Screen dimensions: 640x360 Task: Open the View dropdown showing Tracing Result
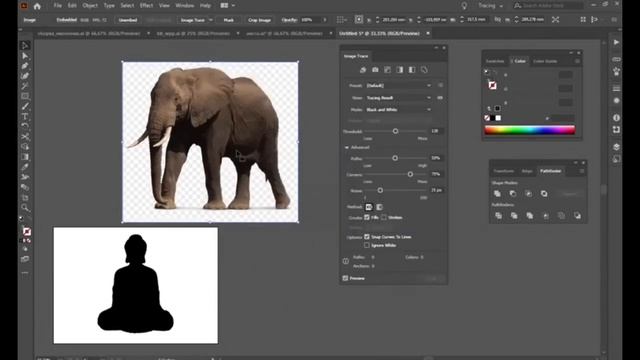398,98
